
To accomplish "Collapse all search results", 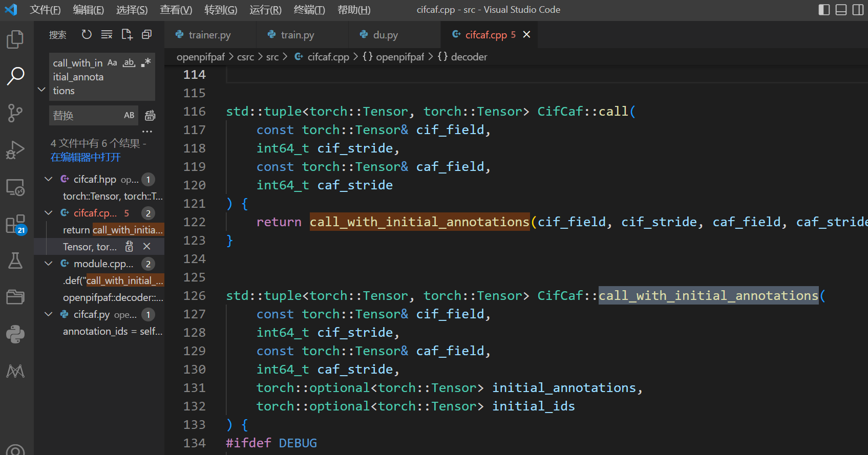I will [x=146, y=34].
